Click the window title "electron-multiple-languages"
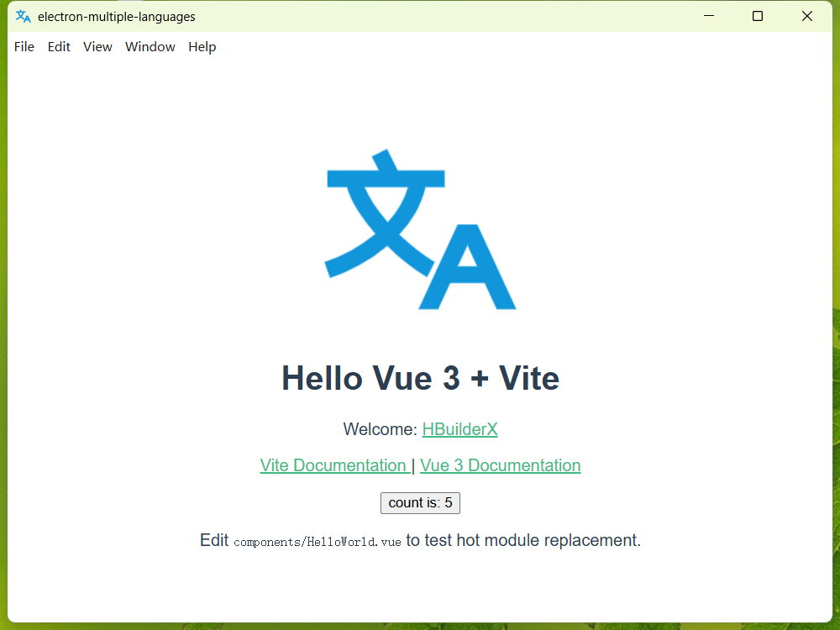The width and height of the screenshot is (840, 630). click(116, 17)
